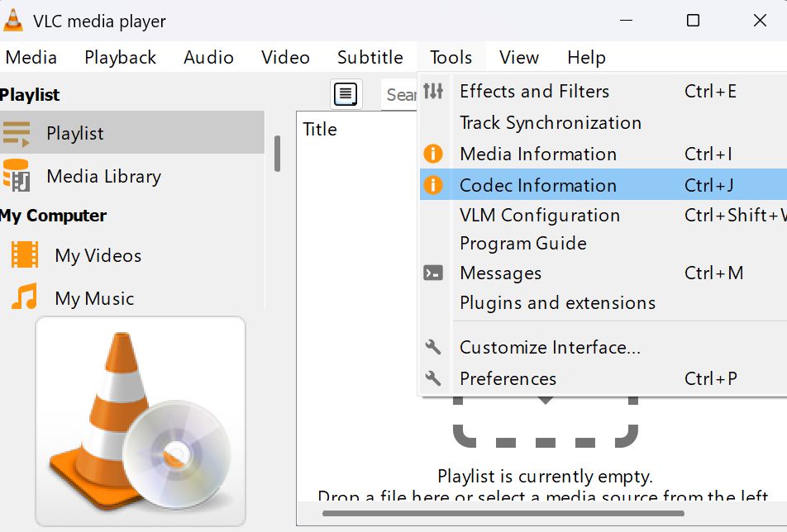The width and height of the screenshot is (787, 532).
Task: Open Messages window from menu
Action: coord(603,273)
